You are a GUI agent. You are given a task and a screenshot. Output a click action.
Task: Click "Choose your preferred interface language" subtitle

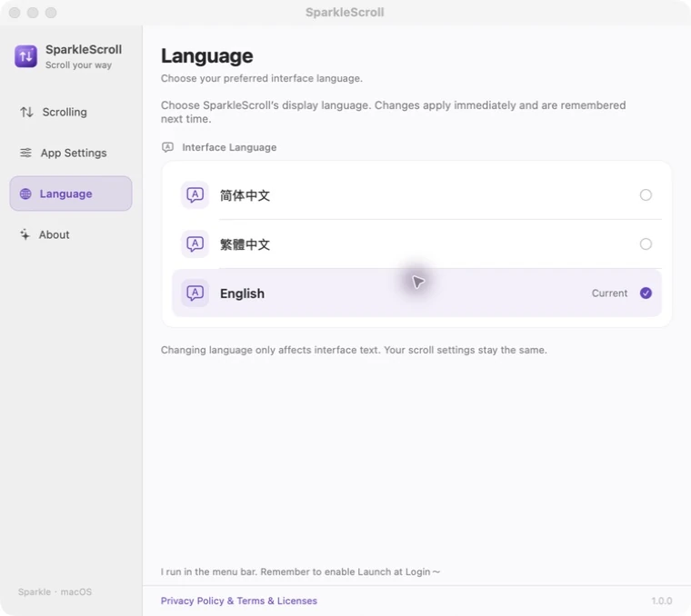tap(262, 78)
